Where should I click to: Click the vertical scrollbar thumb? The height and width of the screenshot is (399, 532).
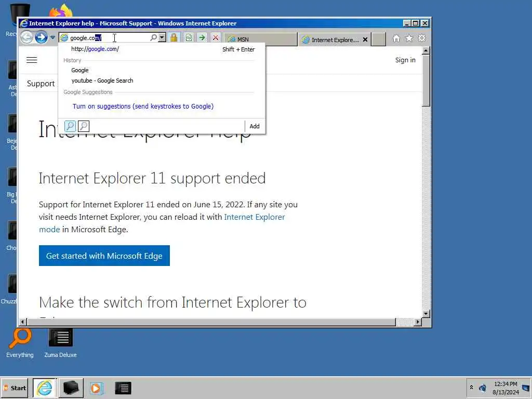click(x=426, y=81)
